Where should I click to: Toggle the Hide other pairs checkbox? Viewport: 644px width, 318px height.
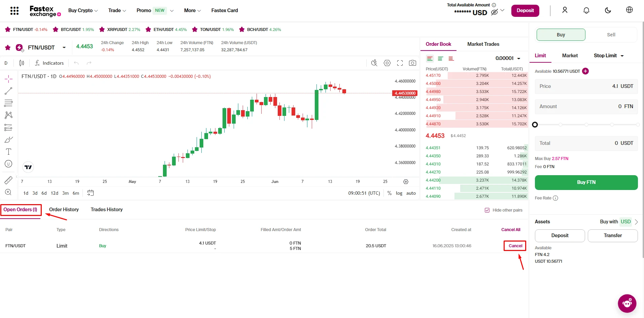click(487, 210)
